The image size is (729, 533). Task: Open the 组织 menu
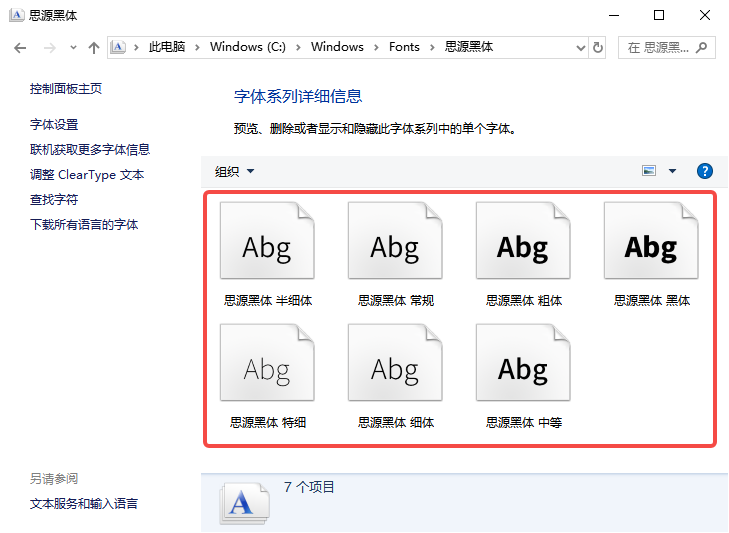pyautogui.click(x=234, y=172)
